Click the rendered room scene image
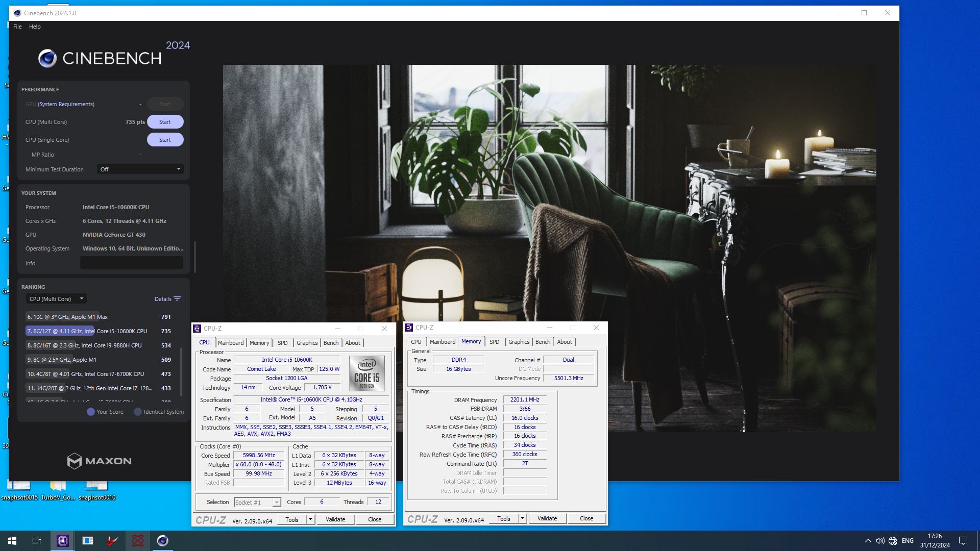The width and height of the screenshot is (980, 551). [x=550, y=248]
